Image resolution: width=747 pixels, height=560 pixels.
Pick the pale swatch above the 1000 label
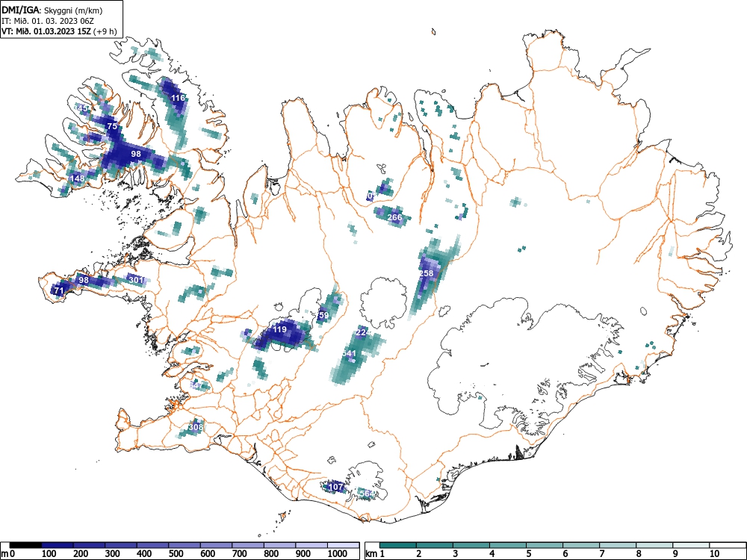344,545
